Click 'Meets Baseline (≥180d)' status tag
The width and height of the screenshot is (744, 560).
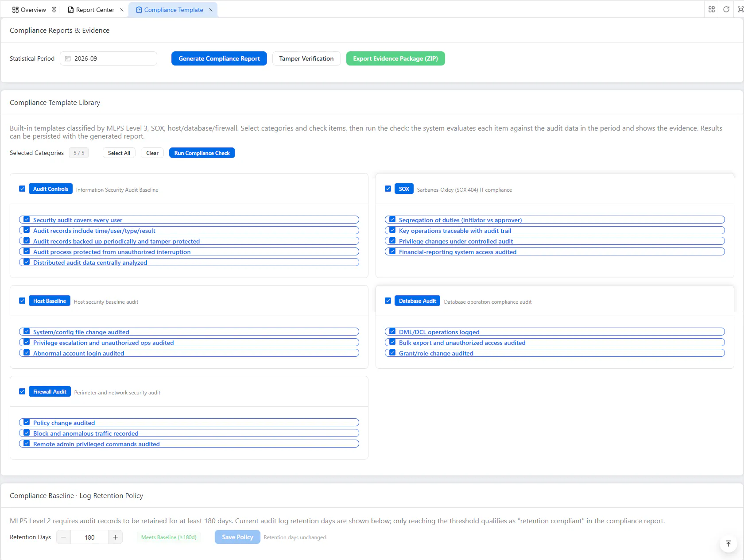(x=169, y=537)
